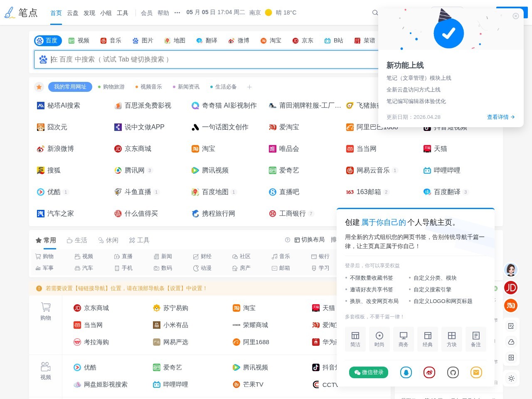Screen dimensions: 532x399
Task: Choose the 商务 template
Action: coord(404,339)
